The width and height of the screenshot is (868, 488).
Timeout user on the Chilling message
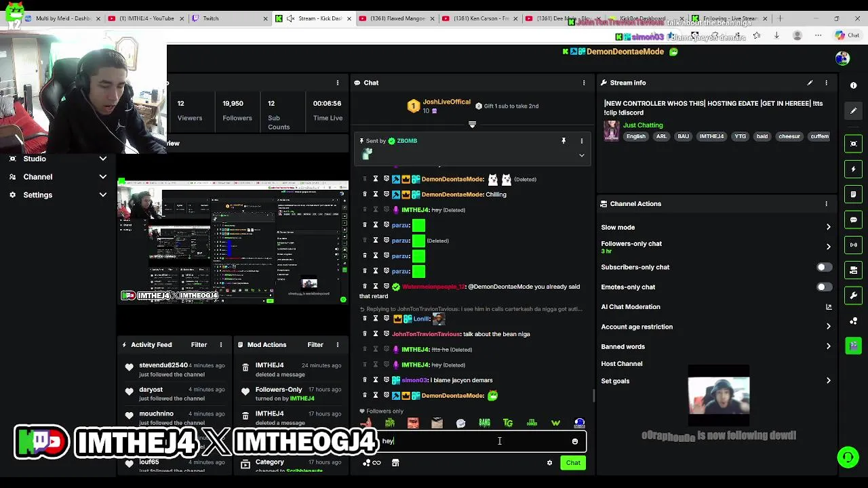[376, 195]
